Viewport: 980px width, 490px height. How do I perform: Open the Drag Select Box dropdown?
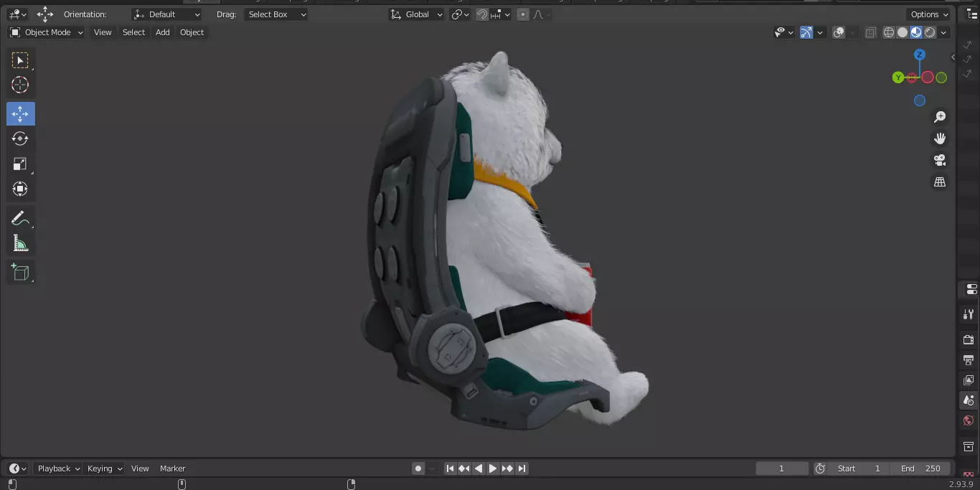pyautogui.click(x=276, y=14)
